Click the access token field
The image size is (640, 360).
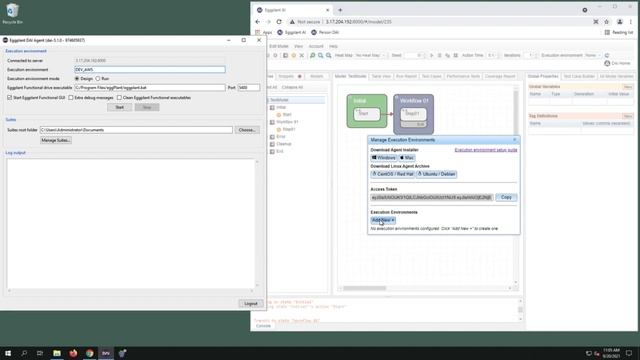tap(432, 197)
